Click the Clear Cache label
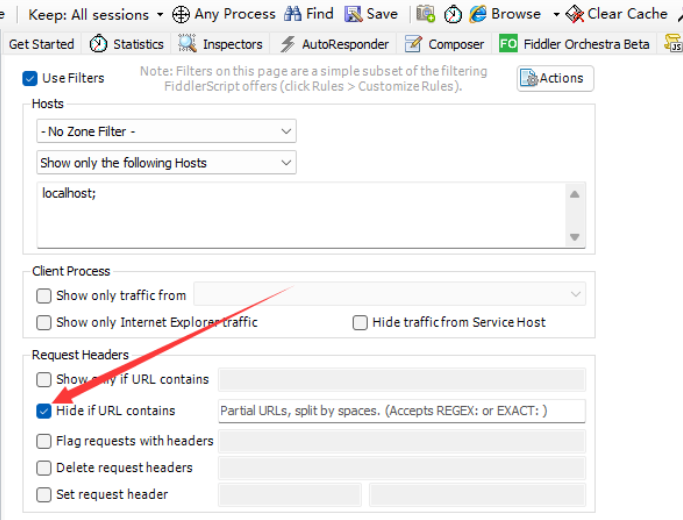683x520 pixels. pyautogui.click(x=627, y=14)
